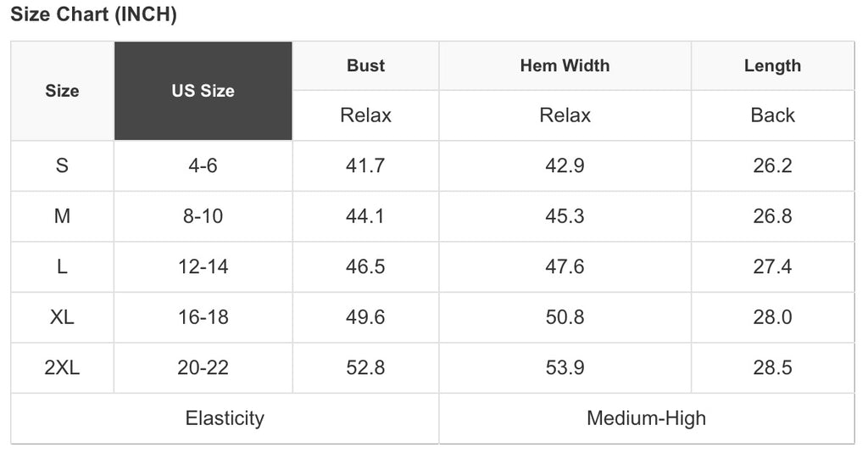Click the 20-22 US size cell
The height and width of the screenshot is (453, 868).
click(203, 367)
